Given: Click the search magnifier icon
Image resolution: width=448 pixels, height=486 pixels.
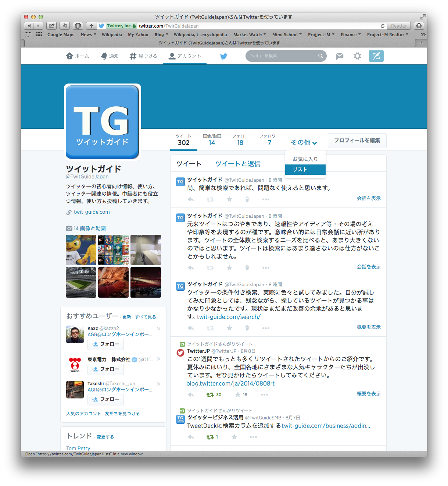Looking at the screenshot, I should (x=320, y=56).
